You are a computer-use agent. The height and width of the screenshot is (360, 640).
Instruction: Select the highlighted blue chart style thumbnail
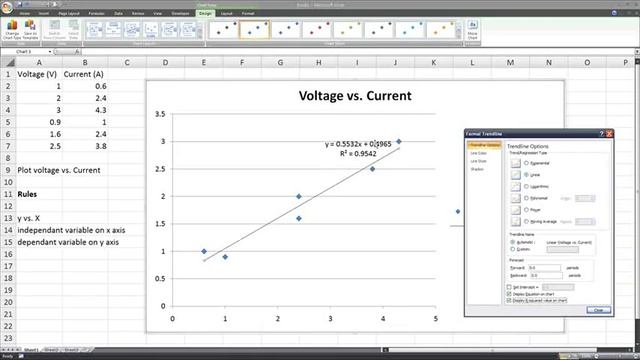pos(254,30)
